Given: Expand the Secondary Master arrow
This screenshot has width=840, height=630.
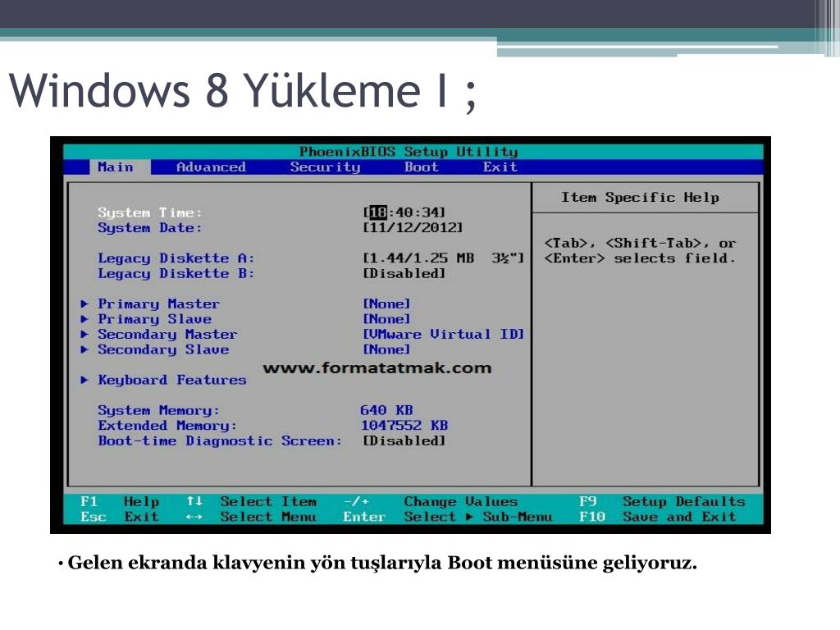Looking at the screenshot, I should click(x=84, y=335).
